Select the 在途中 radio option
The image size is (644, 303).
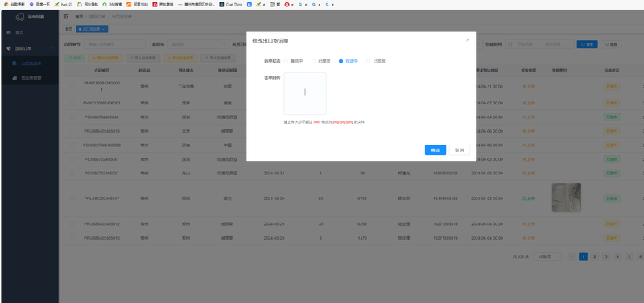pyautogui.click(x=349, y=61)
